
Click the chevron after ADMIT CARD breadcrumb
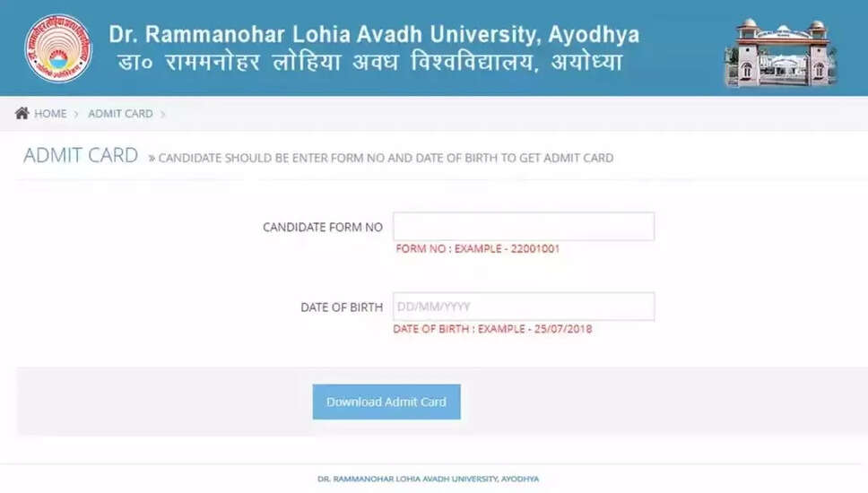pos(163,114)
